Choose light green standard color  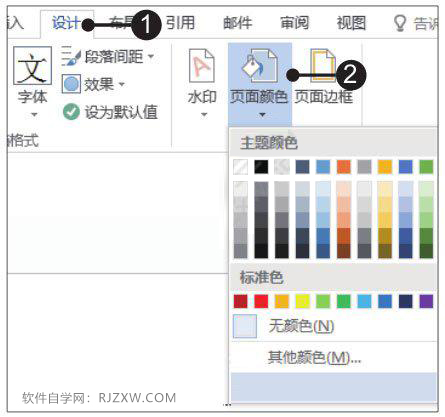(x=323, y=301)
